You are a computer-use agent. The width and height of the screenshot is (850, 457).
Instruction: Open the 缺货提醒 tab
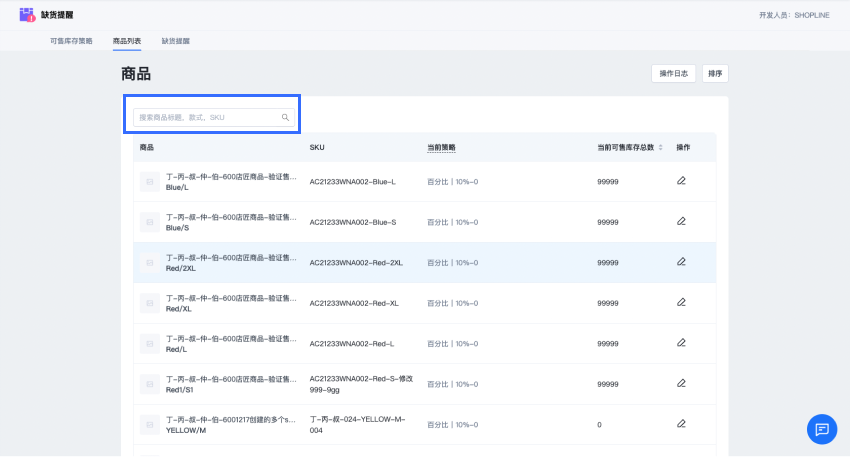tap(176, 41)
